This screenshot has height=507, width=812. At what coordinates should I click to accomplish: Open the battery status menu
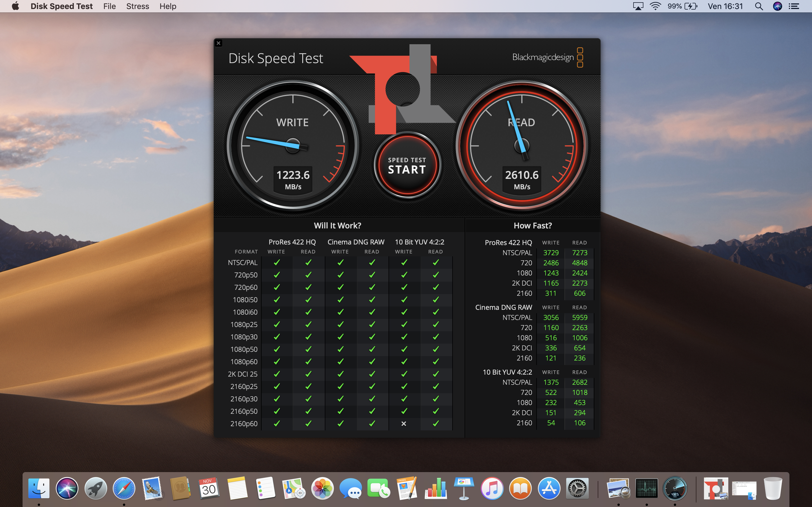point(691,6)
